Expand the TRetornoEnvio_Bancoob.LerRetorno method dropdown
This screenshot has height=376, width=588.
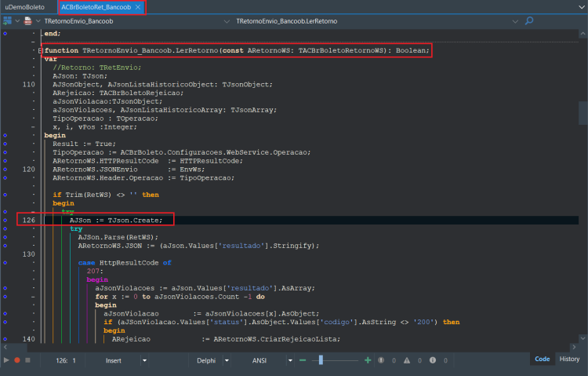(515, 21)
